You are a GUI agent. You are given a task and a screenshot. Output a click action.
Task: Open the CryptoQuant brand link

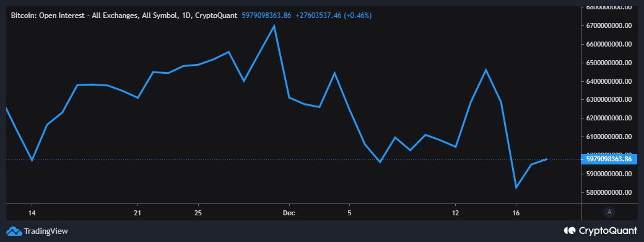(608, 230)
